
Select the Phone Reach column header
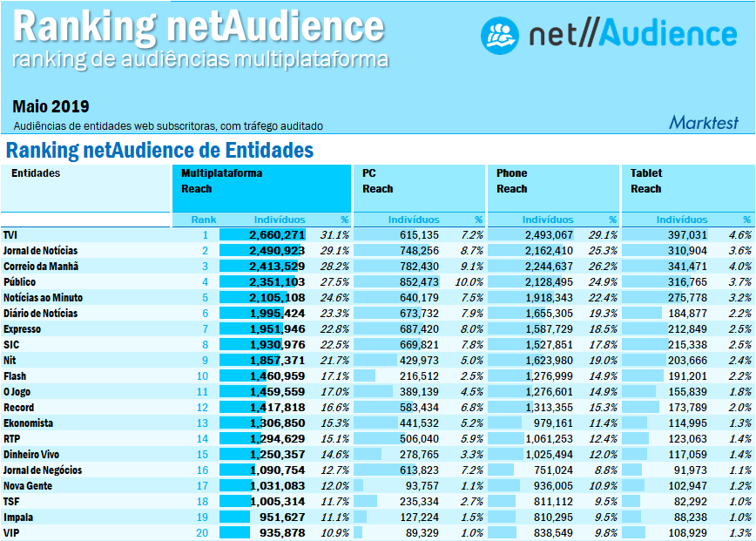tap(511, 180)
